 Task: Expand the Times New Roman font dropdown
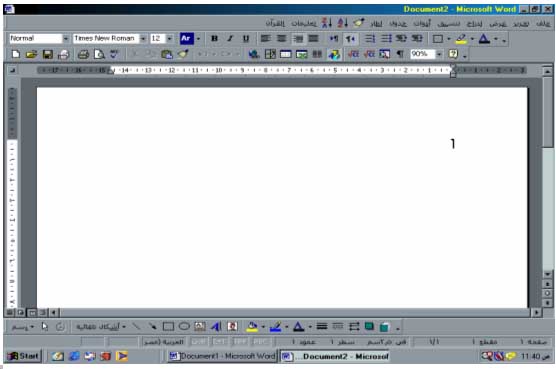(143, 38)
